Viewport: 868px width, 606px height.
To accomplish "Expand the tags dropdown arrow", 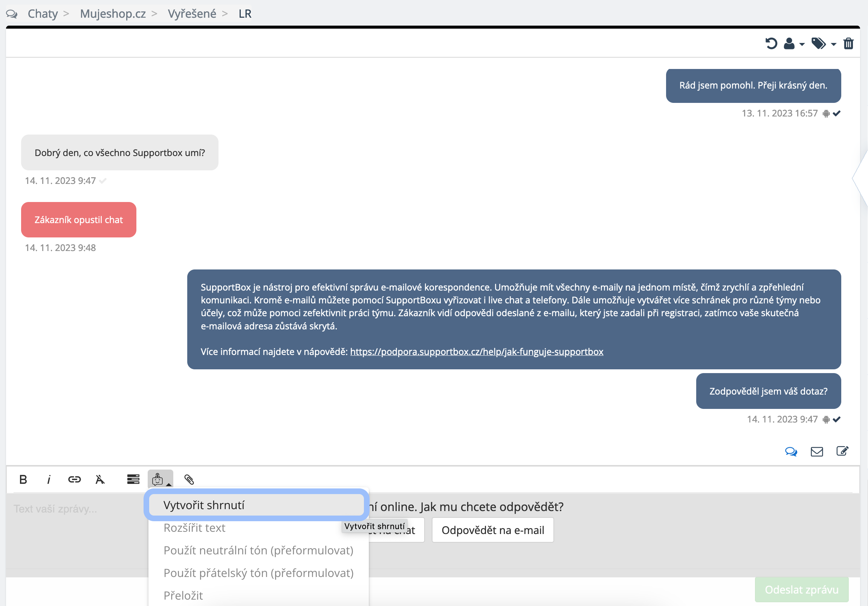I will coord(834,44).
